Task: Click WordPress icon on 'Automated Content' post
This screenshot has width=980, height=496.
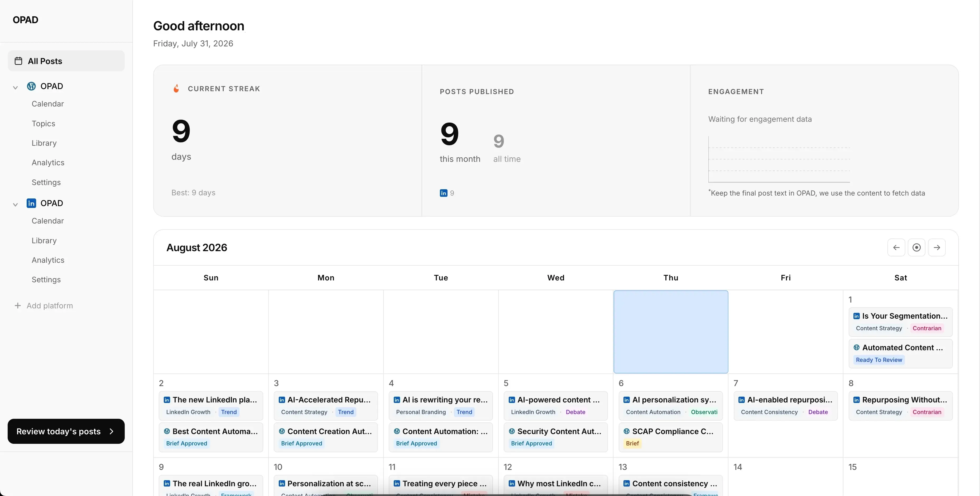Action: click(856, 347)
